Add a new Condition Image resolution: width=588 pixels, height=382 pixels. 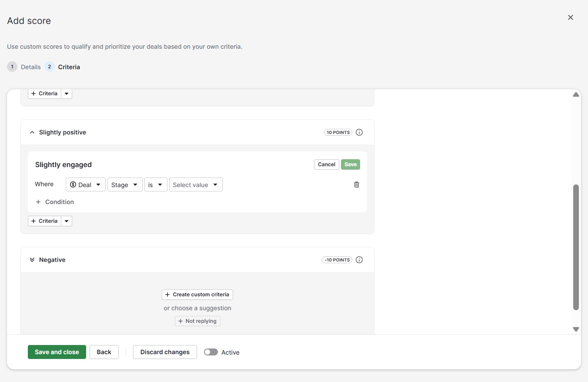(55, 202)
